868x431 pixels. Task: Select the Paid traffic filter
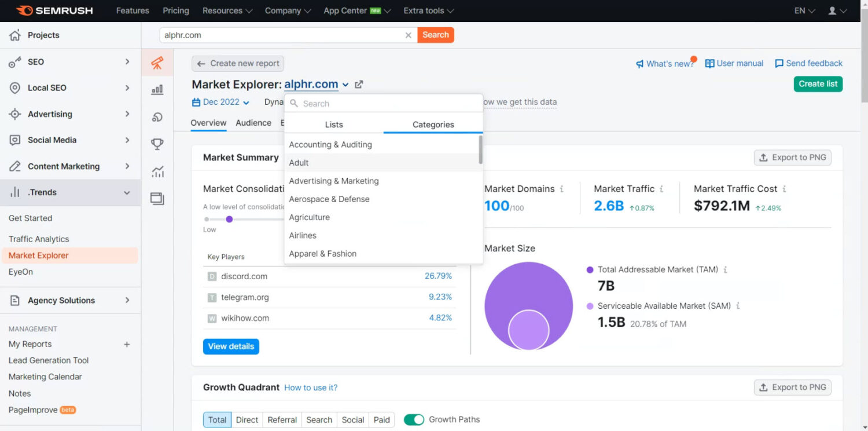click(382, 420)
